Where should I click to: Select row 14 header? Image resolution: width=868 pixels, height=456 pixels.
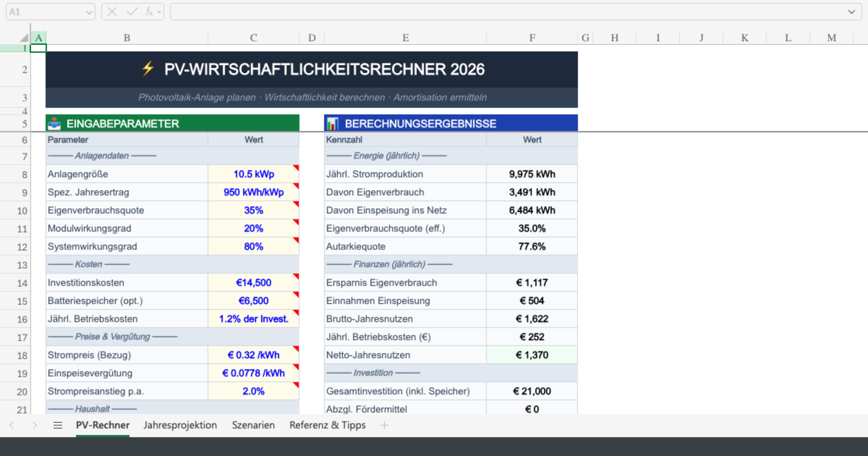[x=15, y=283]
